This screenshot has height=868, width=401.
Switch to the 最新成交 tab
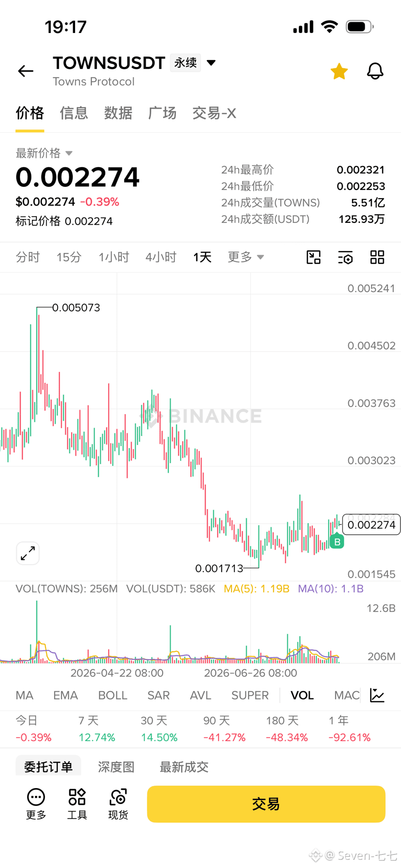pos(184,766)
